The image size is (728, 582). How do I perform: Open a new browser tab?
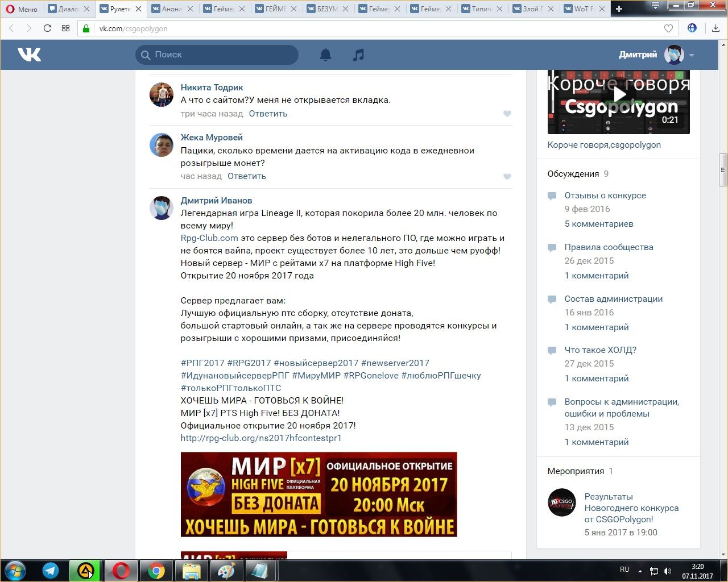tap(619, 9)
